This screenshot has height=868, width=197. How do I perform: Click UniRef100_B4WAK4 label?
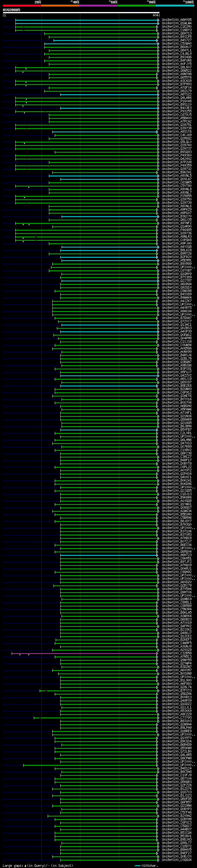[x=176, y=298]
